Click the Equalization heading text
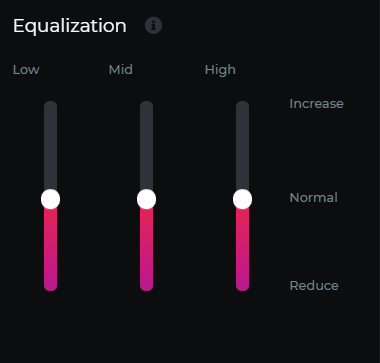Viewport: 380px width, 363px height. coord(70,26)
